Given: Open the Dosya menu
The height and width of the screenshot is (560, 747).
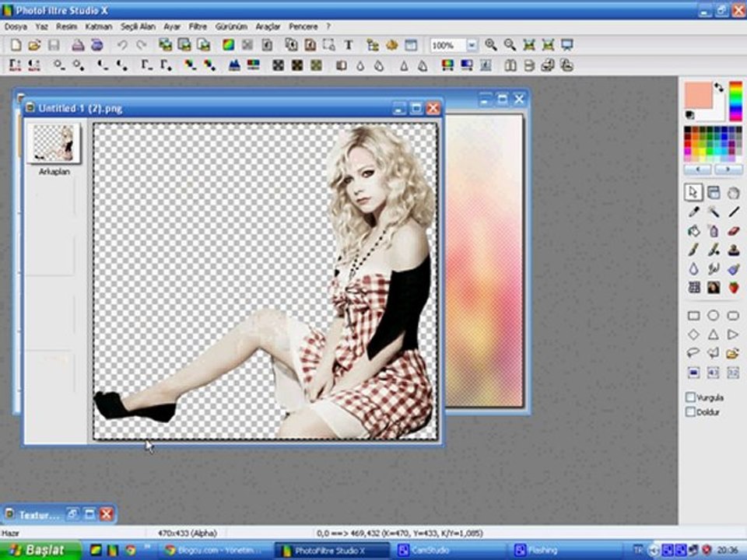Looking at the screenshot, I should pyautogui.click(x=16, y=26).
